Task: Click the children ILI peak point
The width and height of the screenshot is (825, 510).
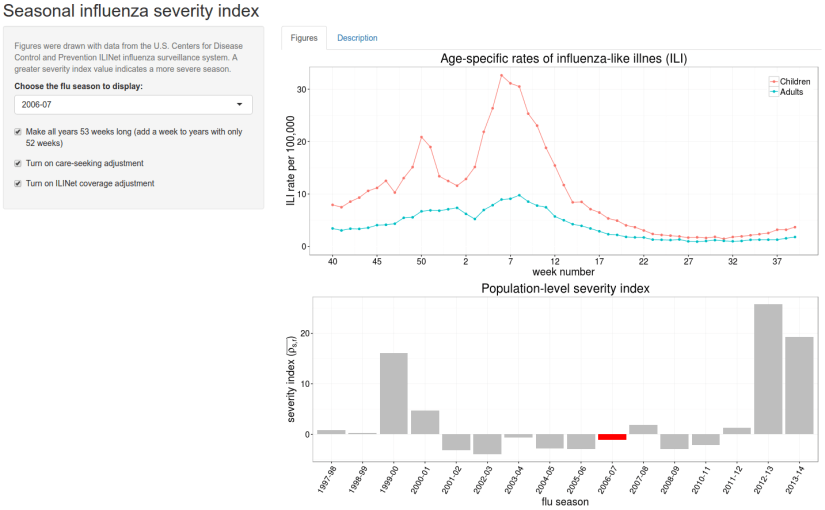Action: tap(501, 75)
